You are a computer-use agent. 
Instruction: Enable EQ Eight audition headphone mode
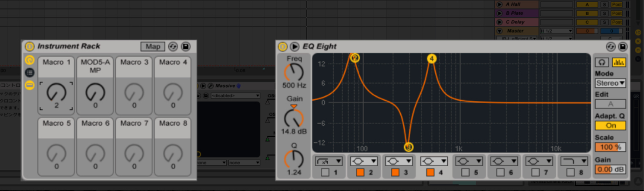(x=602, y=63)
